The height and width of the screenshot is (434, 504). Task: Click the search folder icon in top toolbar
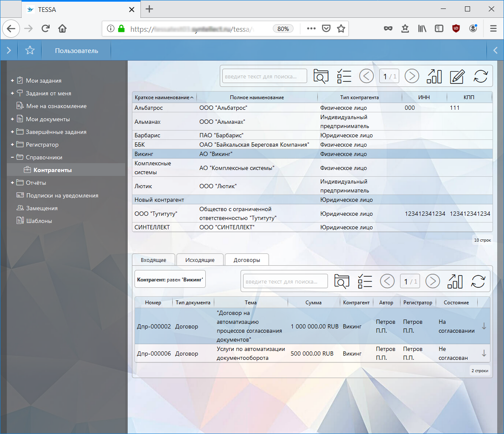point(321,76)
